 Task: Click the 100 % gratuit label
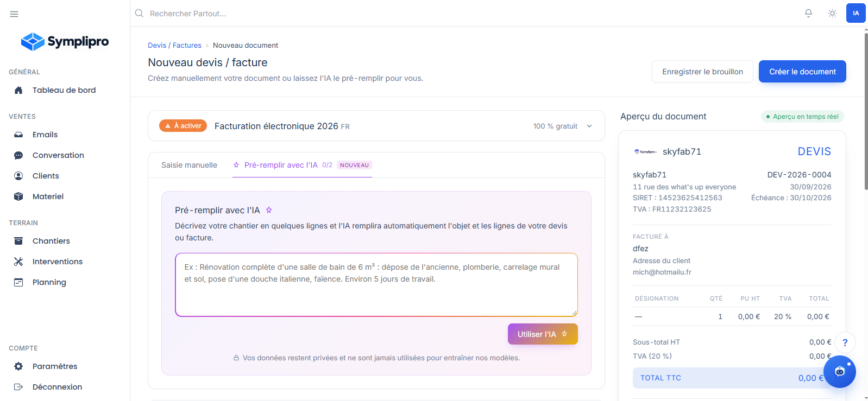pos(555,126)
